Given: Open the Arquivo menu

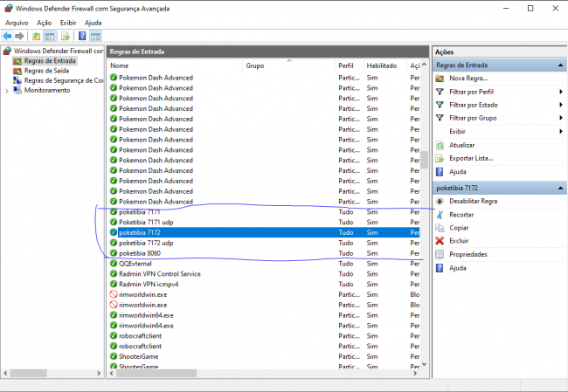Looking at the screenshot, I should coord(17,23).
